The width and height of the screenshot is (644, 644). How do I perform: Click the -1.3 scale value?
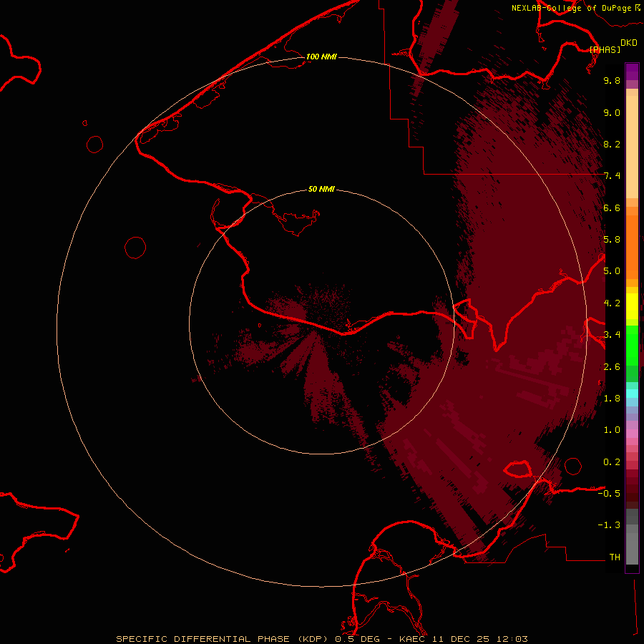coord(609,525)
